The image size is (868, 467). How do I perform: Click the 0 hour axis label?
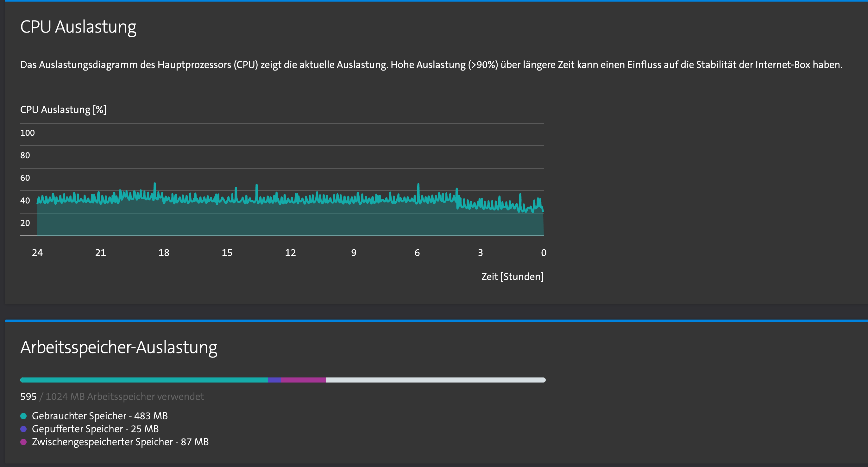543,252
